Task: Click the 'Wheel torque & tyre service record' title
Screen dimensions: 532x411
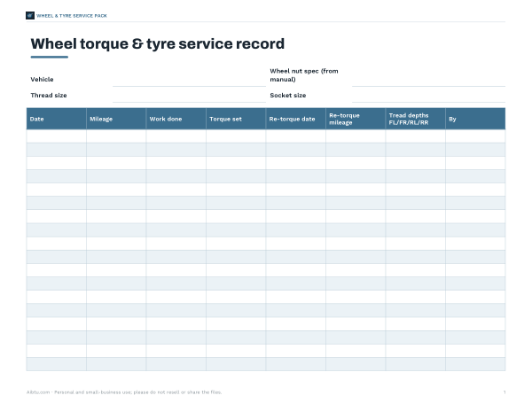Action: point(158,43)
